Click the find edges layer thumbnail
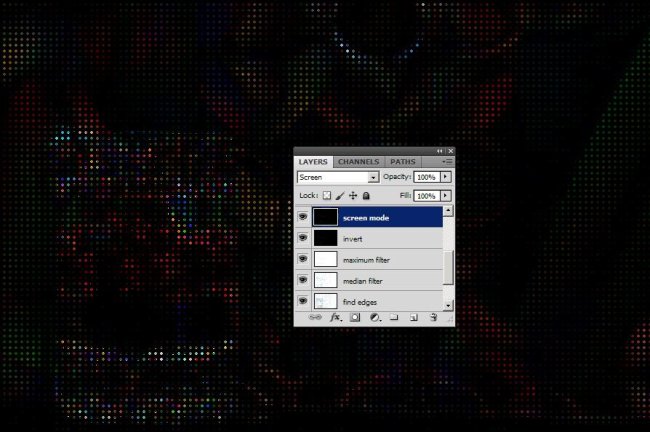The height and width of the screenshot is (432, 650). (x=325, y=301)
